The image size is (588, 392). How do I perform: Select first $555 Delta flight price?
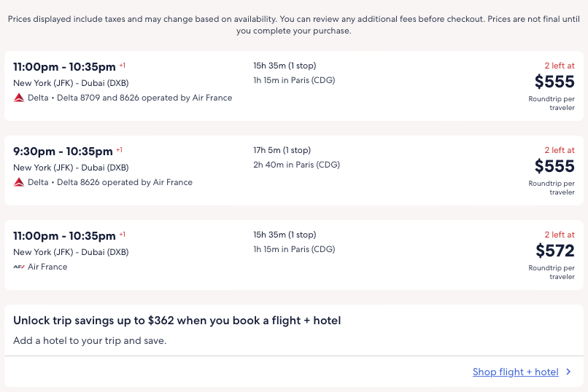[x=554, y=82]
